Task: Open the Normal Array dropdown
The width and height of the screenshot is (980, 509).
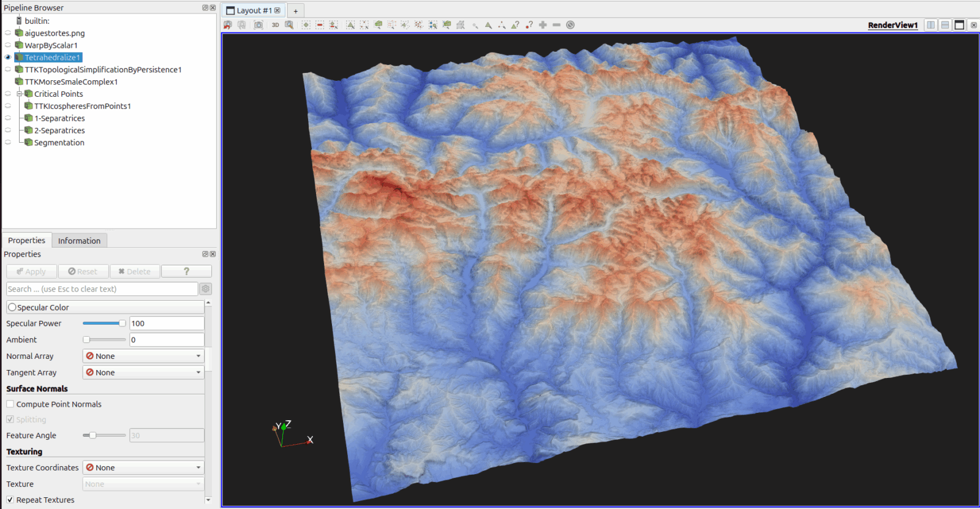Action: coord(143,356)
